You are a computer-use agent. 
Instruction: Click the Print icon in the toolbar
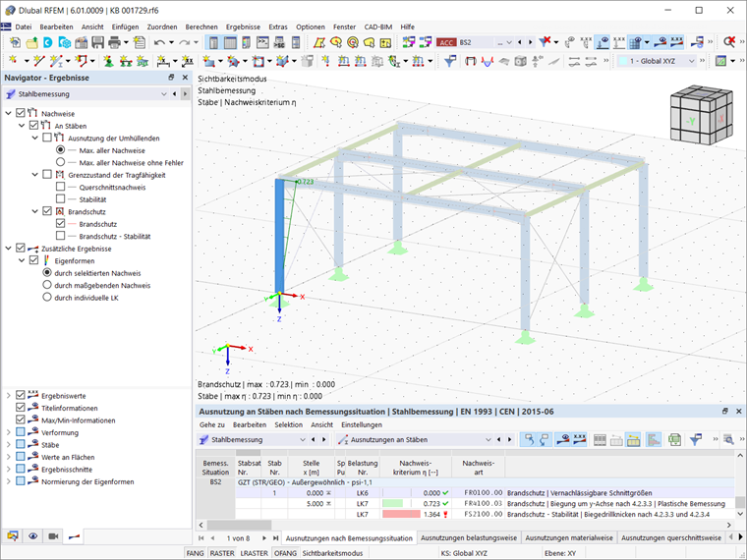(114, 42)
